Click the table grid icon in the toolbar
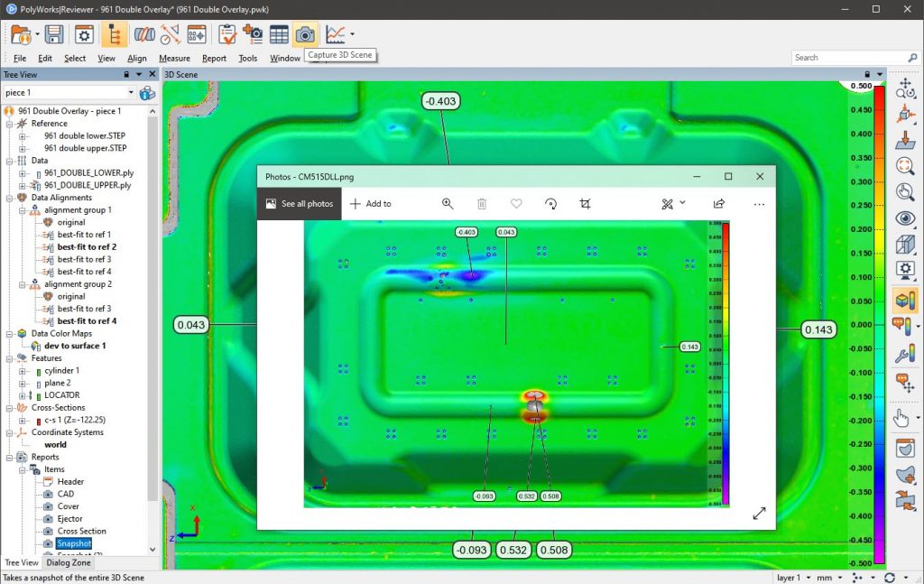Screen dimensions: 924x584 (278, 34)
